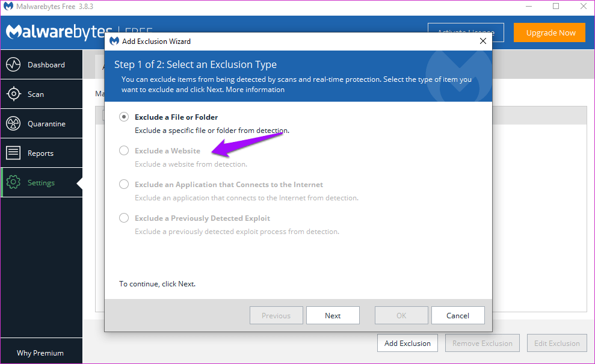Click the Next button
This screenshot has width=595, height=364.
click(333, 315)
